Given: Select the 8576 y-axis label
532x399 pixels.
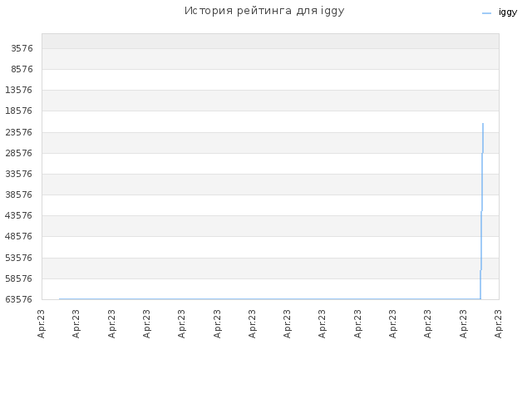Looking at the screenshot, I should click(x=22, y=69).
